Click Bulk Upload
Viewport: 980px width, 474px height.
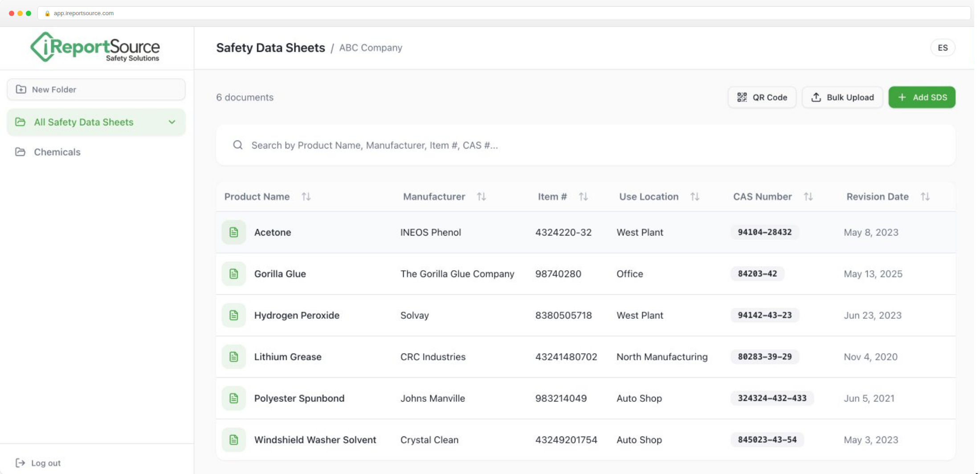coord(842,97)
